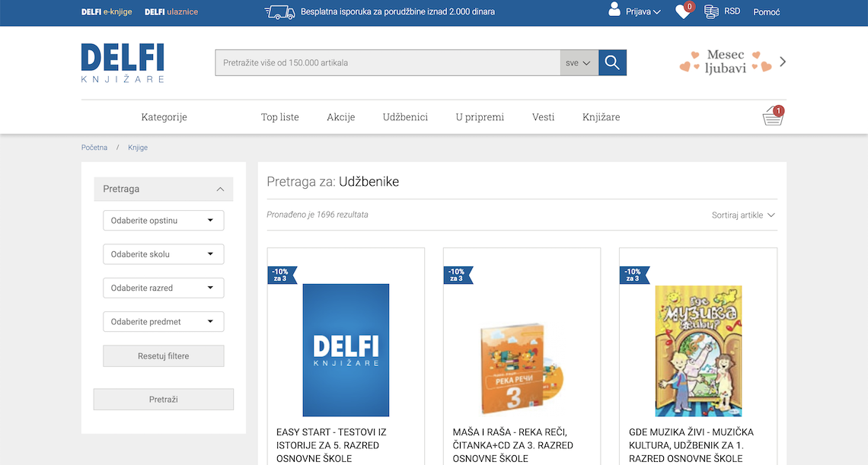Open the Gde muzika živi book cover
Viewport: 868px width, 465px height.
(698, 351)
